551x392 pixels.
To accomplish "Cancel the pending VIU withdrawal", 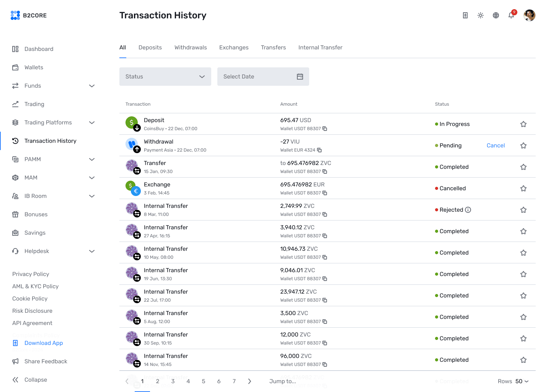I will point(496,145).
